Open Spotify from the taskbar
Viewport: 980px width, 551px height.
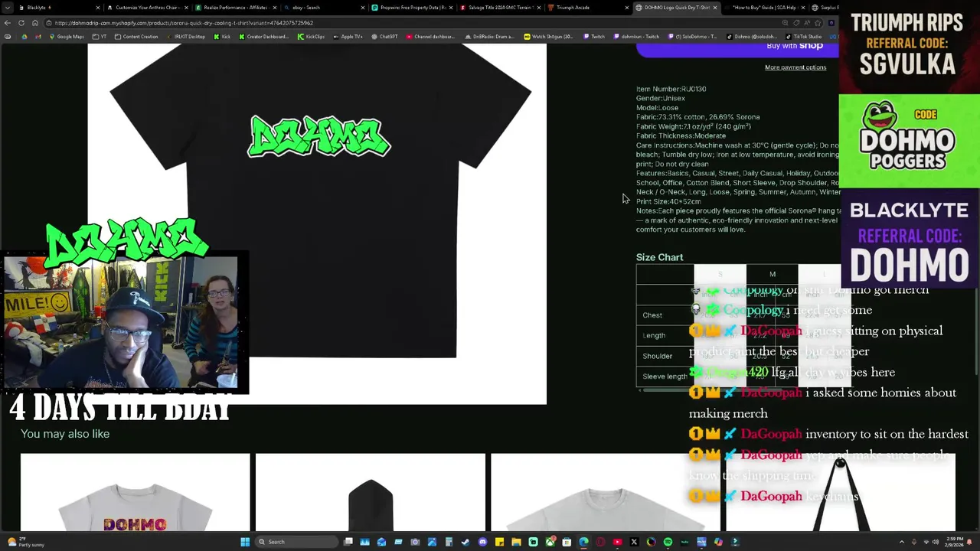click(x=668, y=542)
